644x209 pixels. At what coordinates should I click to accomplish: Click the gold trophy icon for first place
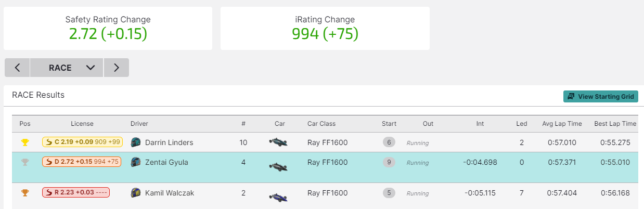(x=25, y=142)
